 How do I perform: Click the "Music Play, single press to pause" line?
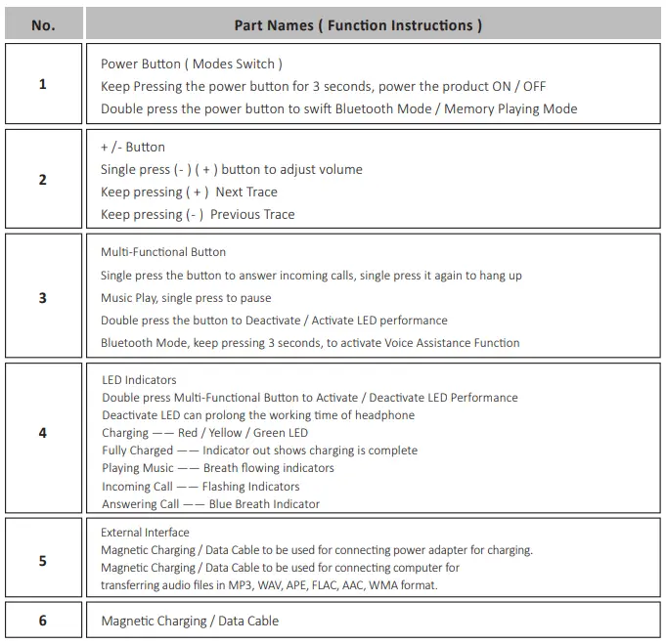[186, 298]
